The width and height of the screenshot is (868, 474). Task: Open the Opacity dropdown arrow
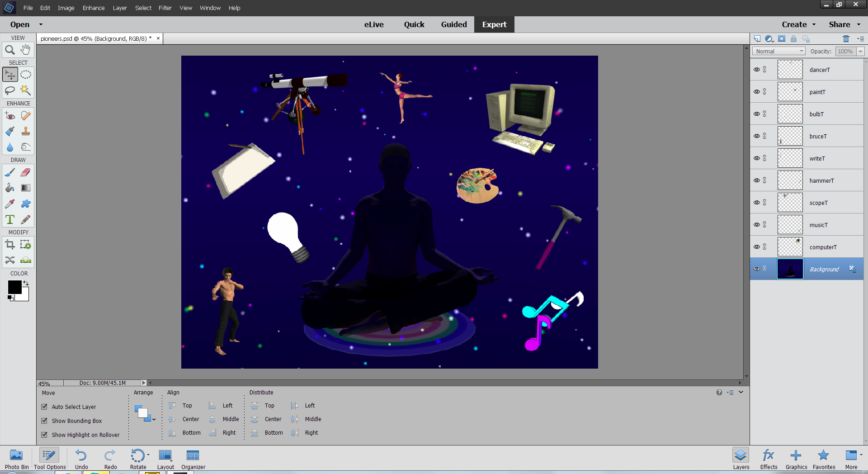point(861,51)
